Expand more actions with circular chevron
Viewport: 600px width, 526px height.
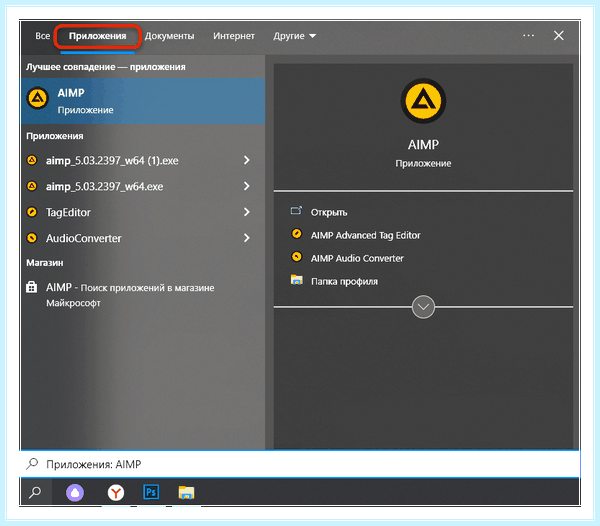coord(423,307)
